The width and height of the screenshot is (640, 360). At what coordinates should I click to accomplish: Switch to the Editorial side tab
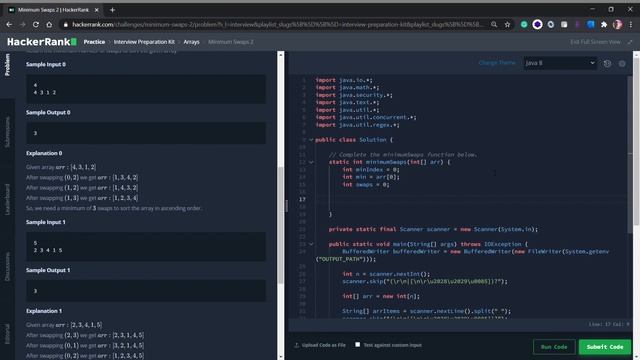(7, 334)
